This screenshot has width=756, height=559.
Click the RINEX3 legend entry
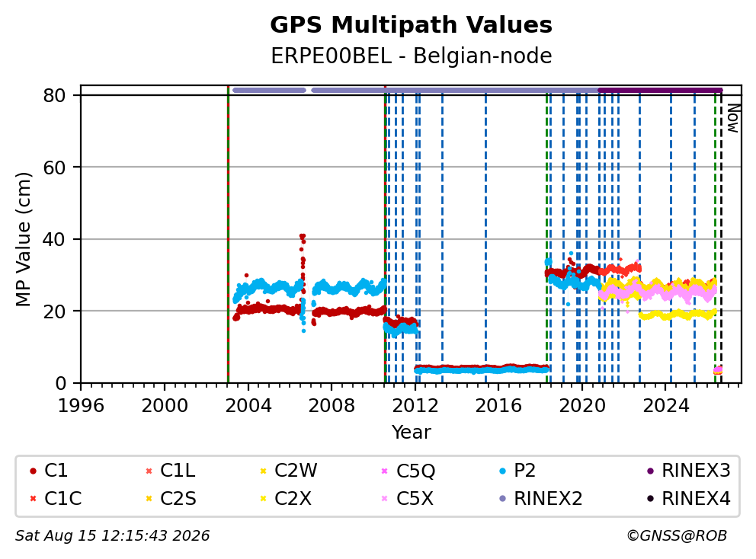coord(688,471)
